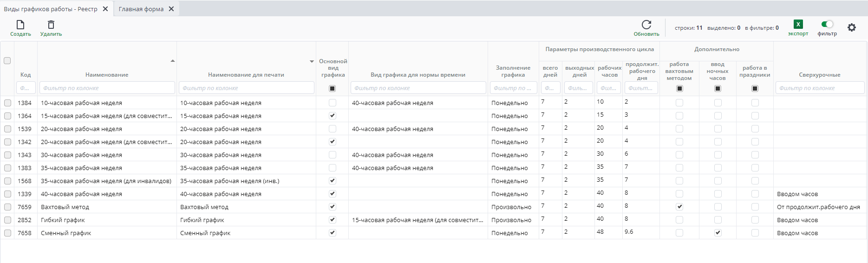Close the Главная форма tab
Viewport: 868px width, 263px height.
(171, 9)
